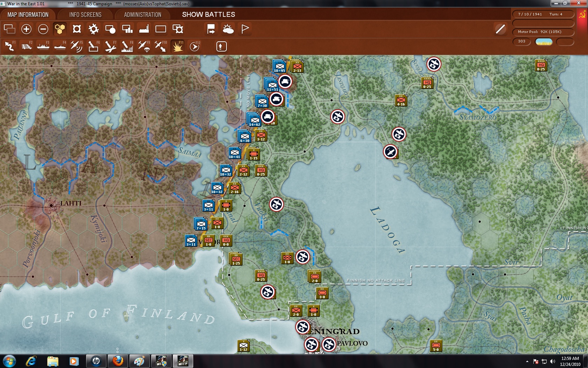The image size is (588, 368).
Task: Select the Soviet 3-12 infantry unit
Action: (261, 136)
